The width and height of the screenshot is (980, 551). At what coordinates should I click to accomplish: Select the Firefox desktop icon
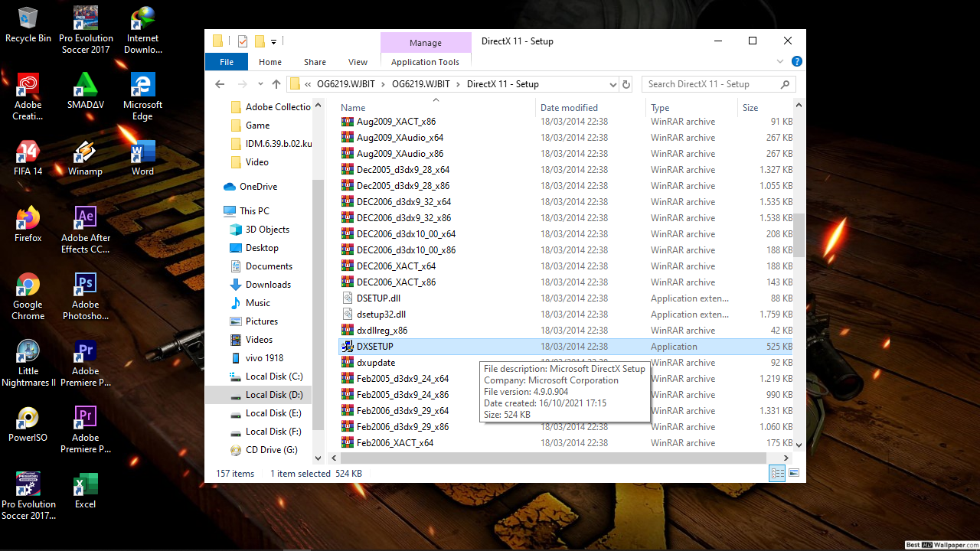[28, 224]
